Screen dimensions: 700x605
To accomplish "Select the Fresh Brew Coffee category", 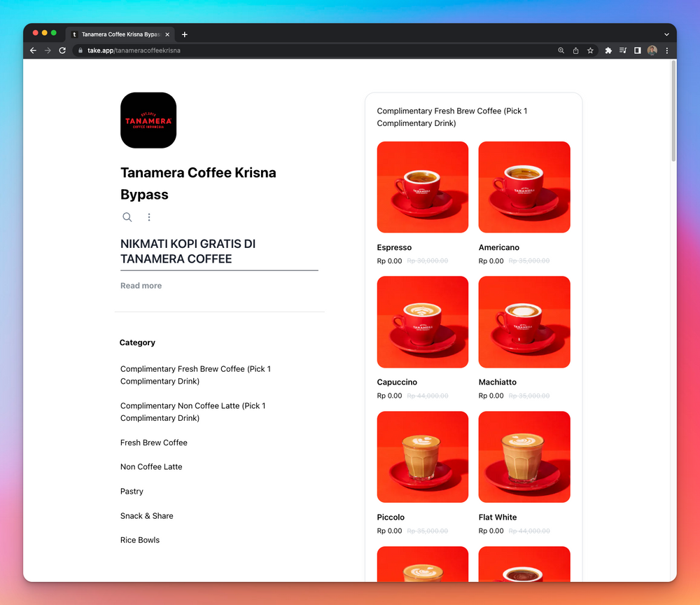I will pos(153,443).
